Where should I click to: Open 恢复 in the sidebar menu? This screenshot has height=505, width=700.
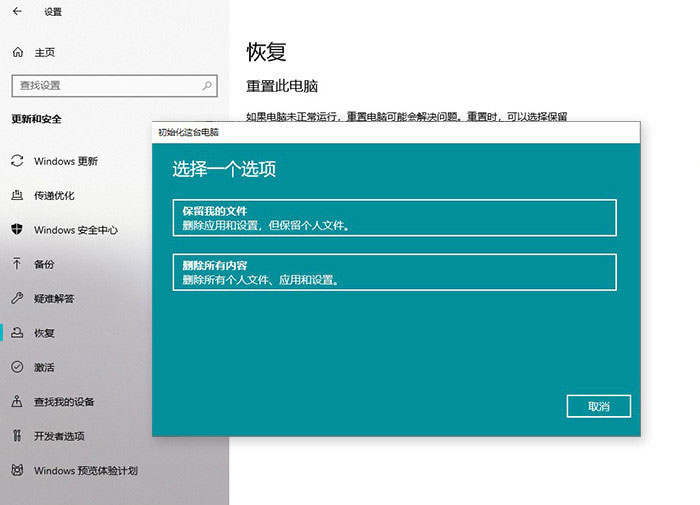pos(44,333)
